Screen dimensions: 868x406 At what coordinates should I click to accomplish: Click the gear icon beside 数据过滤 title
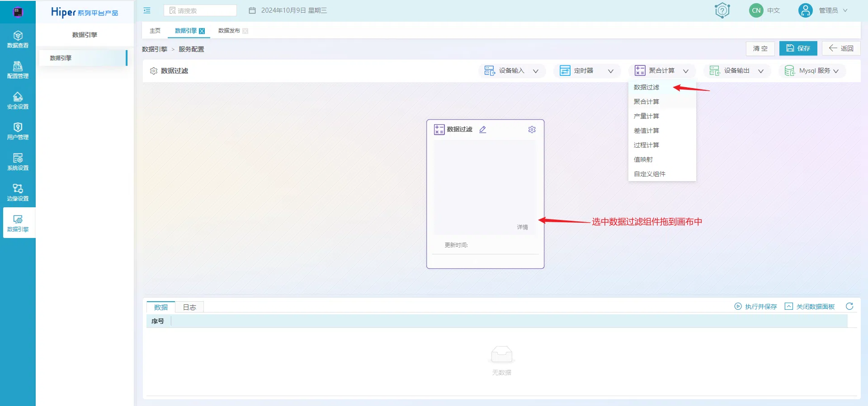[154, 71]
